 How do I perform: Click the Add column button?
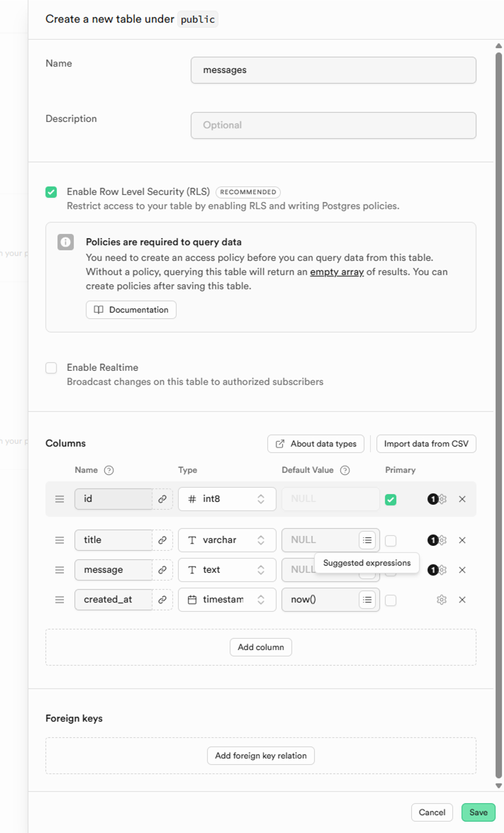pyautogui.click(x=261, y=647)
